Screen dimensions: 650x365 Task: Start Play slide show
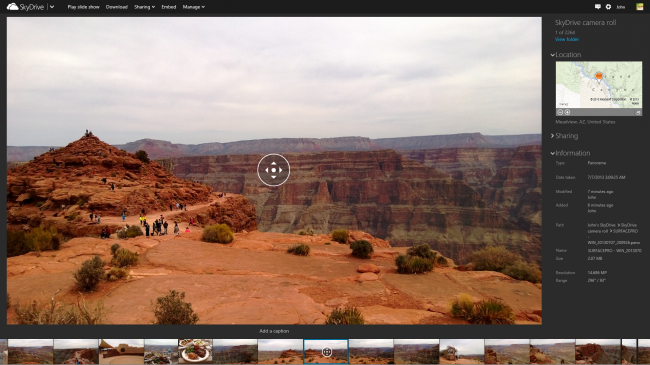[x=83, y=7]
